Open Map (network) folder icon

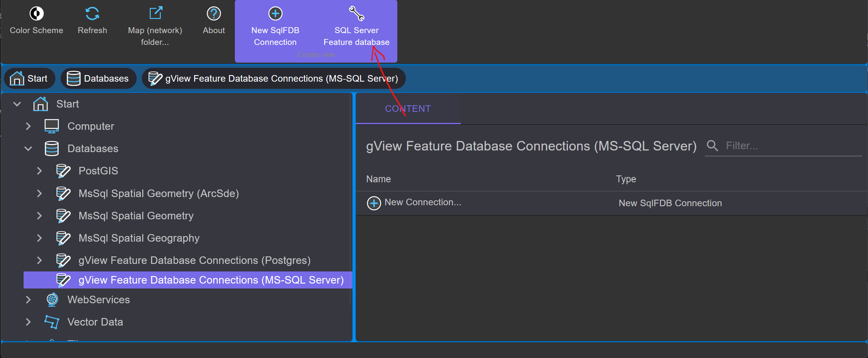click(155, 13)
